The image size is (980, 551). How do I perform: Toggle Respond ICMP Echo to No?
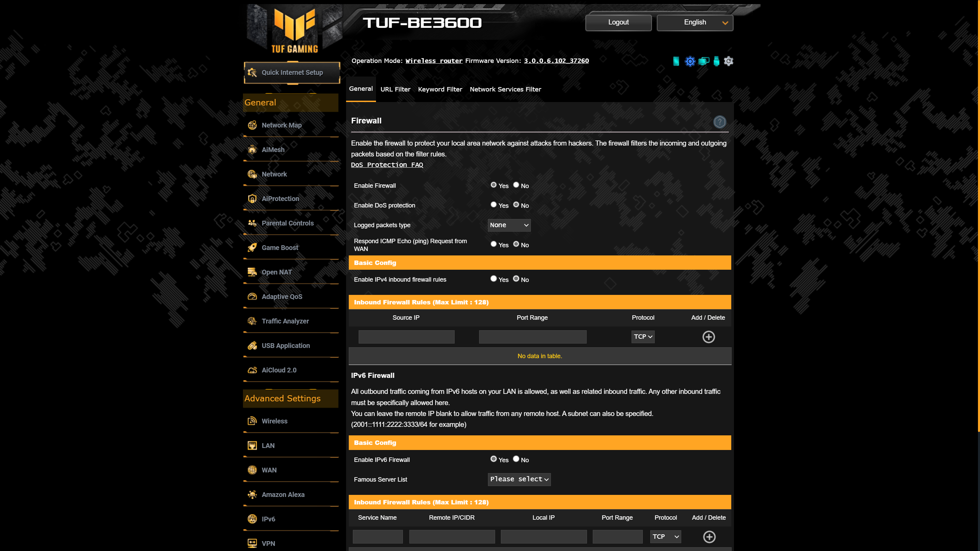point(516,244)
